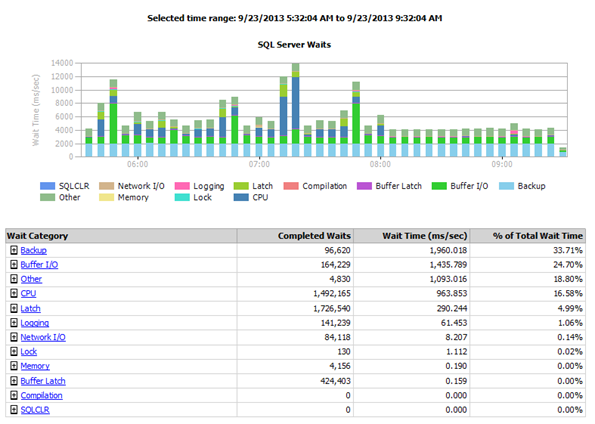
Task: Select the 164,229 completed waits cell
Action: click(x=296, y=265)
